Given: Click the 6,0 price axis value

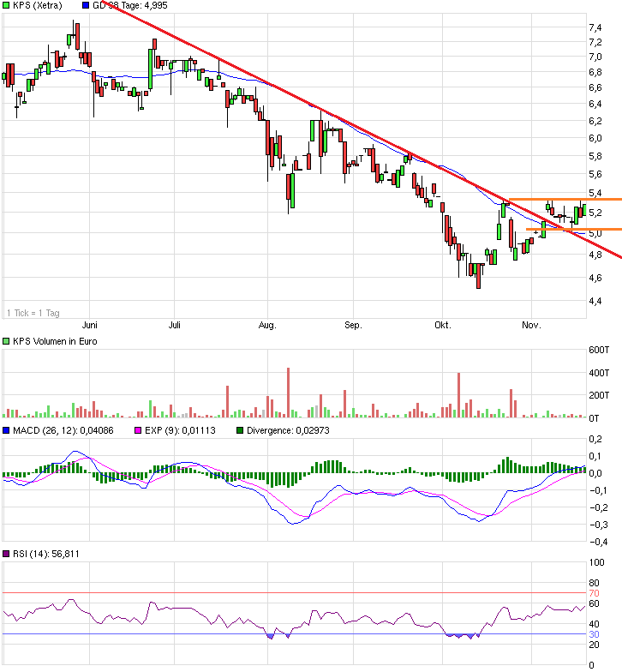Looking at the screenshot, I should coord(595,138).
